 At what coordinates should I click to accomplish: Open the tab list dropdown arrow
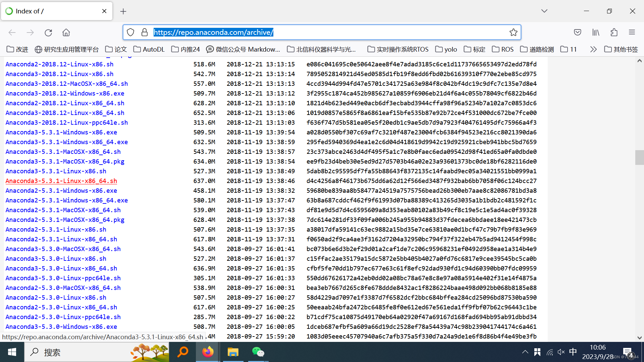coord(544,11)
